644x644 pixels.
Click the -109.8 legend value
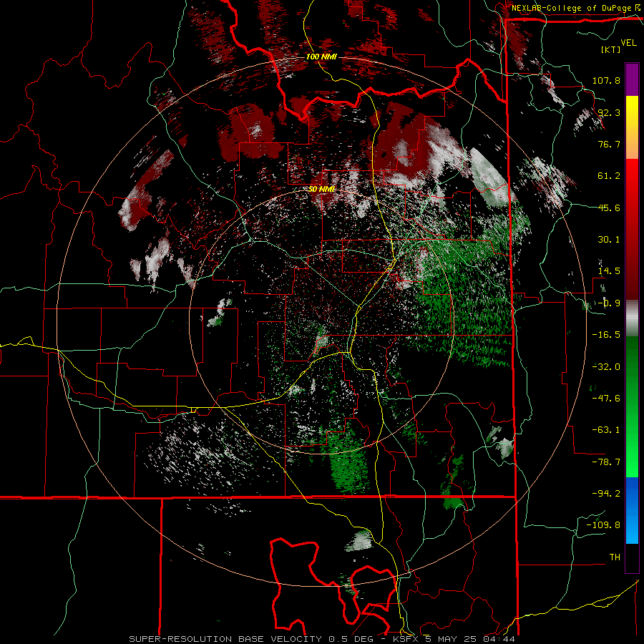point(604,525)
